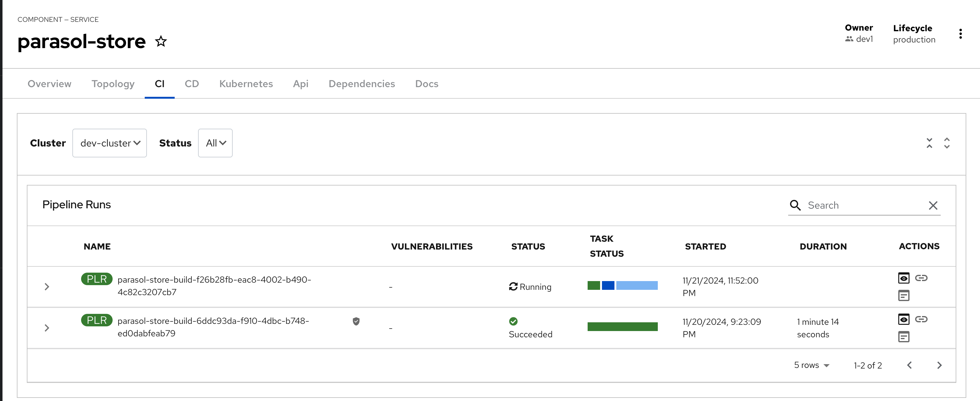Expand the second pipeline run row
Screen dimensions: 980x401
47,327
